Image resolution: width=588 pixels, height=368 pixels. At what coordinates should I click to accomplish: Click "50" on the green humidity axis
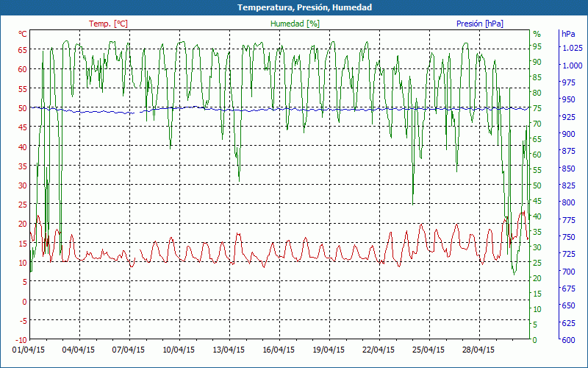[537, 185]
